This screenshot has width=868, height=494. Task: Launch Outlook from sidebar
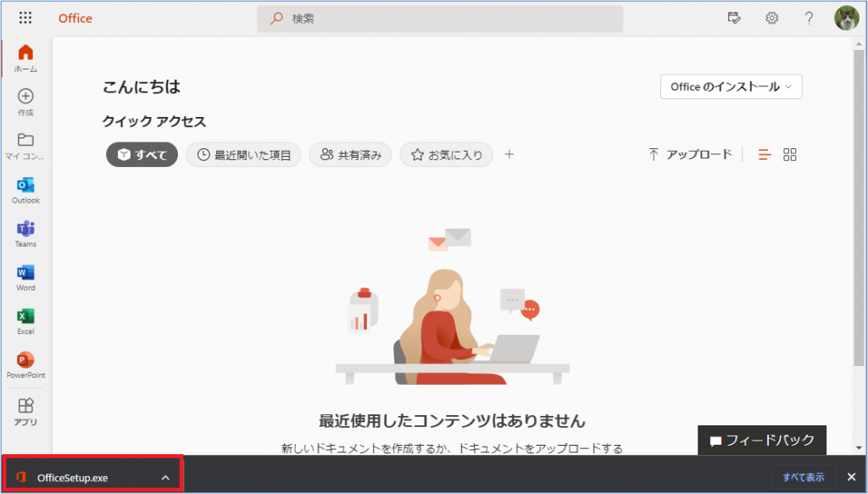[25, 191]
